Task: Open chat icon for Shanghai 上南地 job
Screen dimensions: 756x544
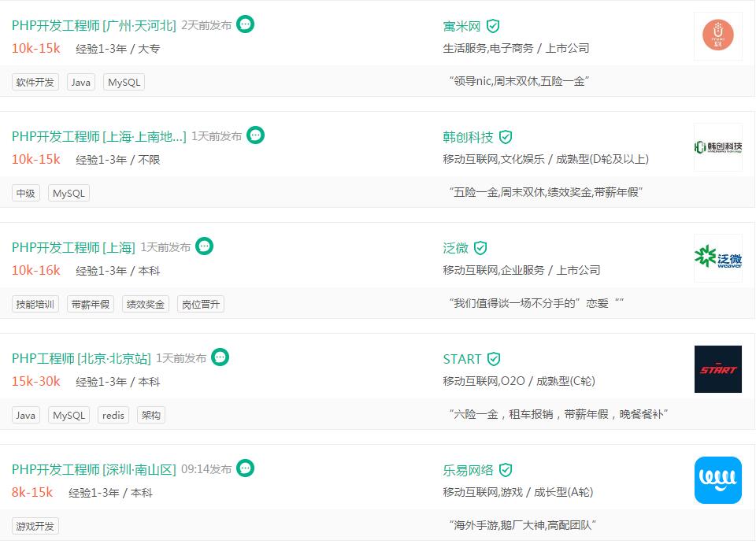Action: pos(255,135)
